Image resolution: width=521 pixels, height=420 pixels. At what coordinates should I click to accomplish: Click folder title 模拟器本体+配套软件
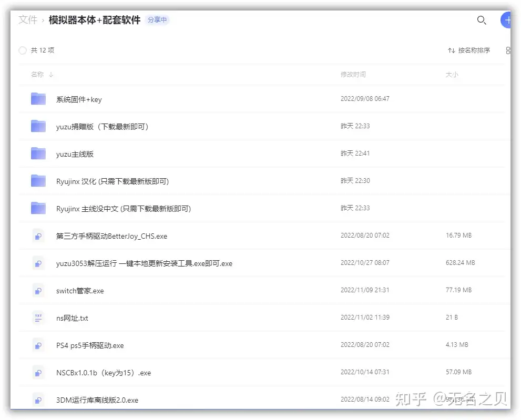click(x=95, y=20)
